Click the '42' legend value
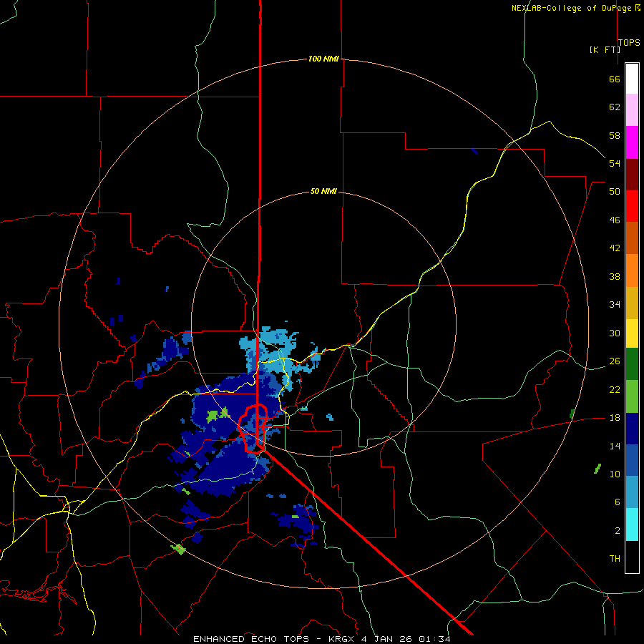 615,248
